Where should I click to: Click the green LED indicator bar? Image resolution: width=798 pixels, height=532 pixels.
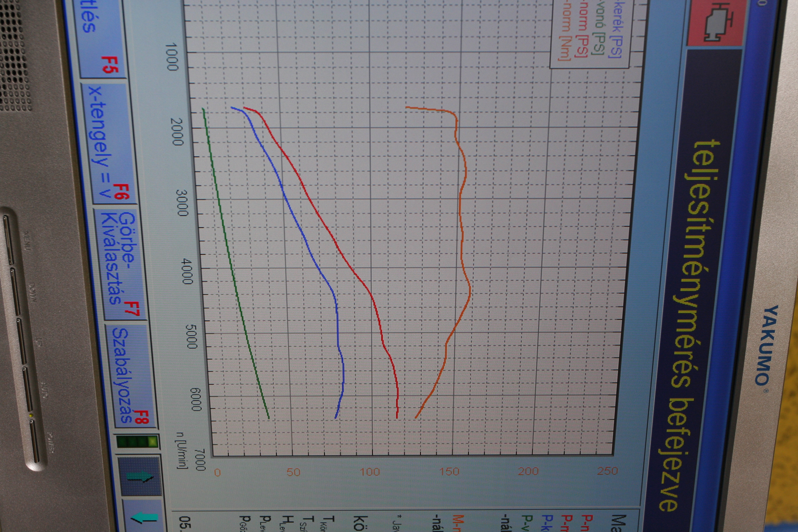137,441
